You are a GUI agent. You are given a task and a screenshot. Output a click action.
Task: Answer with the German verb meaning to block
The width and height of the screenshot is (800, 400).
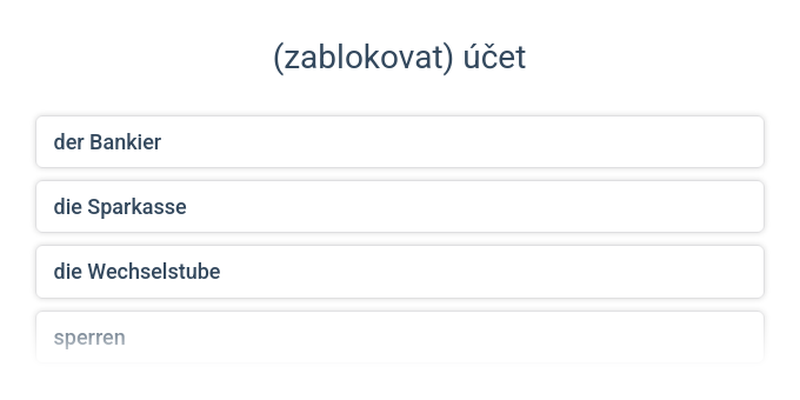click(x=400, y=337)
